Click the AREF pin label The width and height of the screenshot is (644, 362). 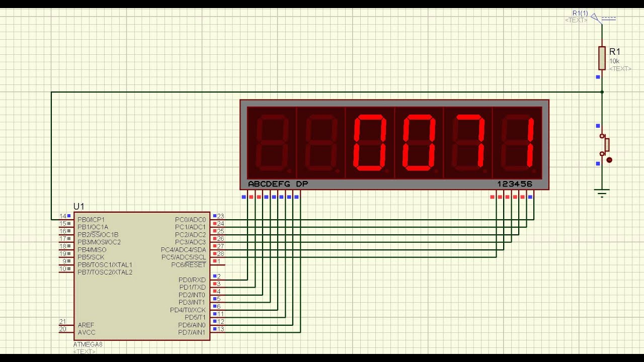coord(86,325)
